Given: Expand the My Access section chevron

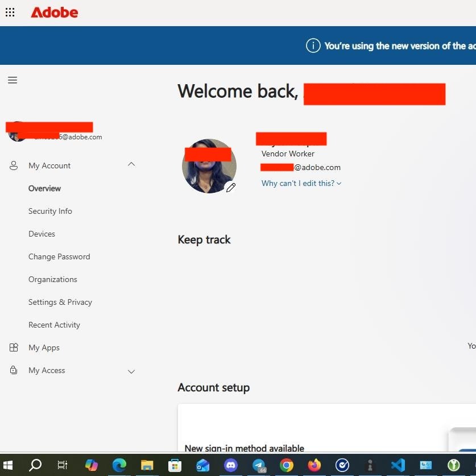Looking at the screenshot, I should [131, 371].
